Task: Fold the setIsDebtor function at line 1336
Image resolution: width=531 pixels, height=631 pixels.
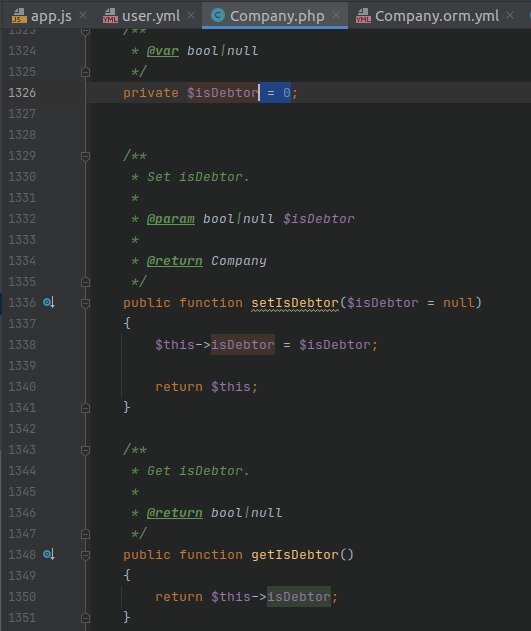Action: (85, 303)
